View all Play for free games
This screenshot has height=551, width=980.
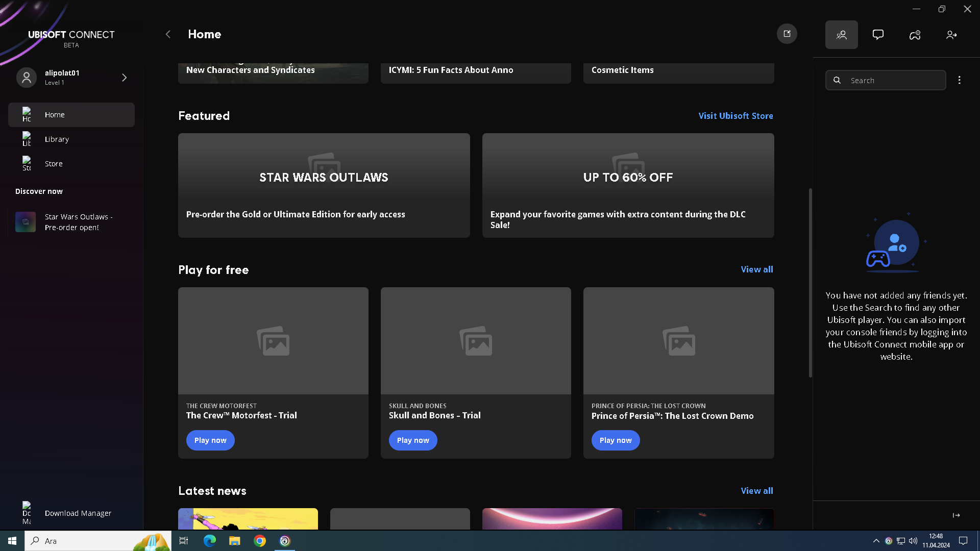757,269
